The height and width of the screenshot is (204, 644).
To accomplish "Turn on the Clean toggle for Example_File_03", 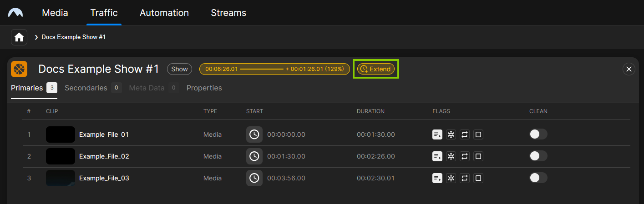I will pos(538,178).
